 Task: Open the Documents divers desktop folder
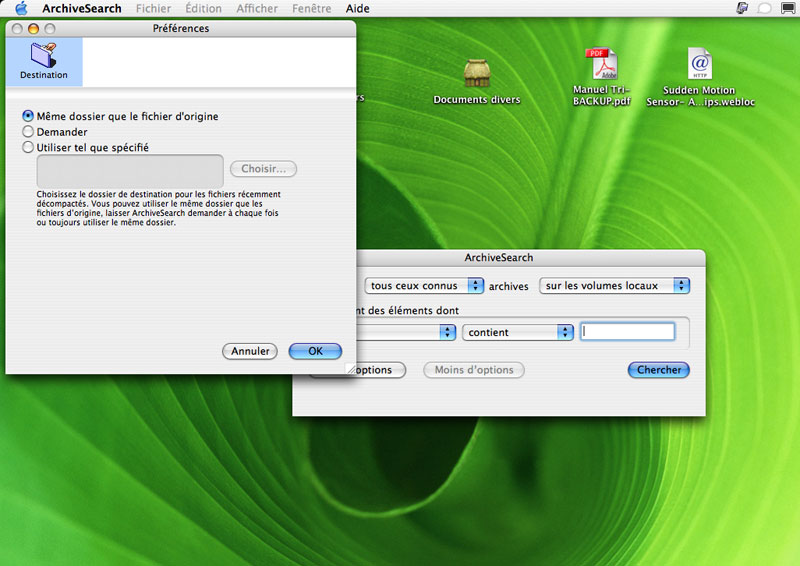tap(477, 82)
